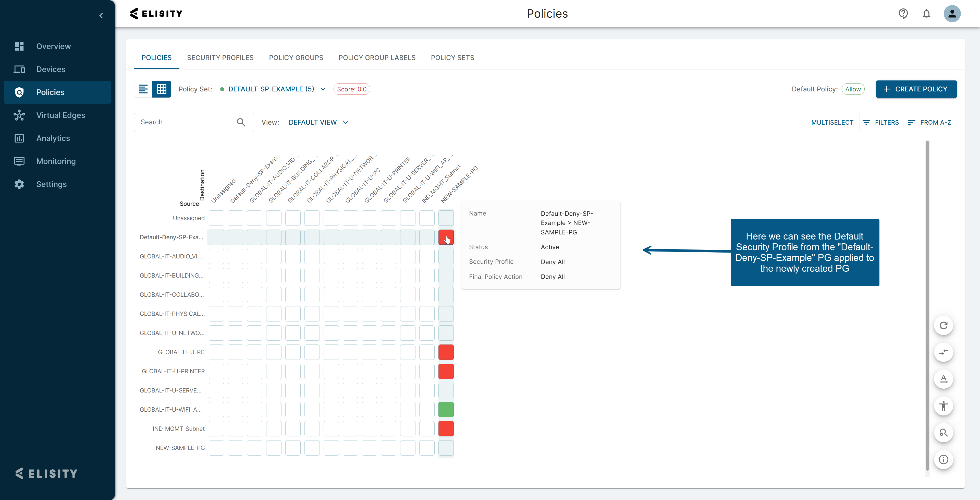Click the accessibility figure icon button
The height and width of the screenshot is (500, 980).
[943, 406]
